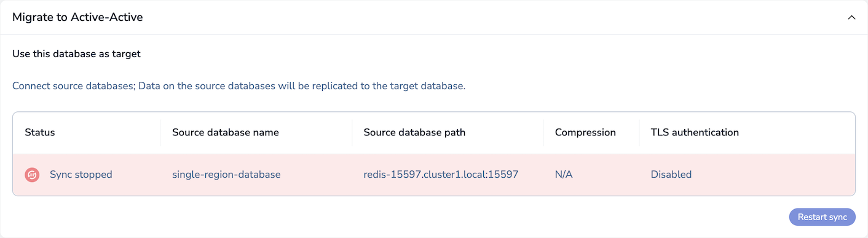Open the single-region-database entry
Viewport: 868px width, 238px height.
[x=226, y=175]
